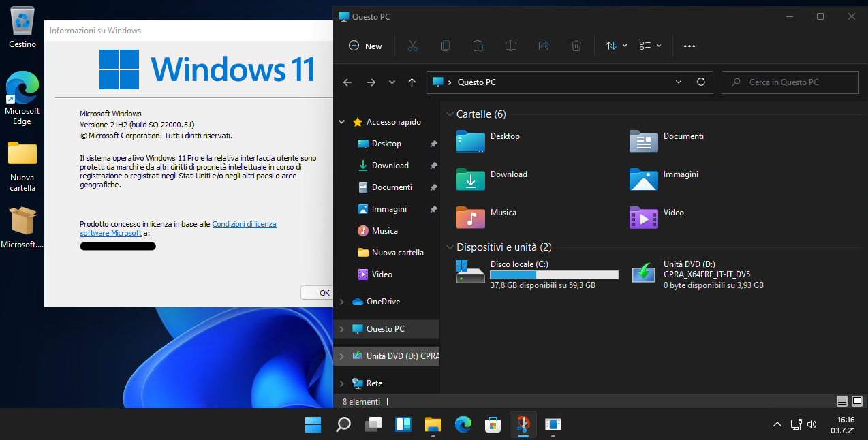The height and width of the screenshot is (440, 868).
Task: Open the Widgets taskbar icon
Action: pyautogui.click(x=403, y=424)
